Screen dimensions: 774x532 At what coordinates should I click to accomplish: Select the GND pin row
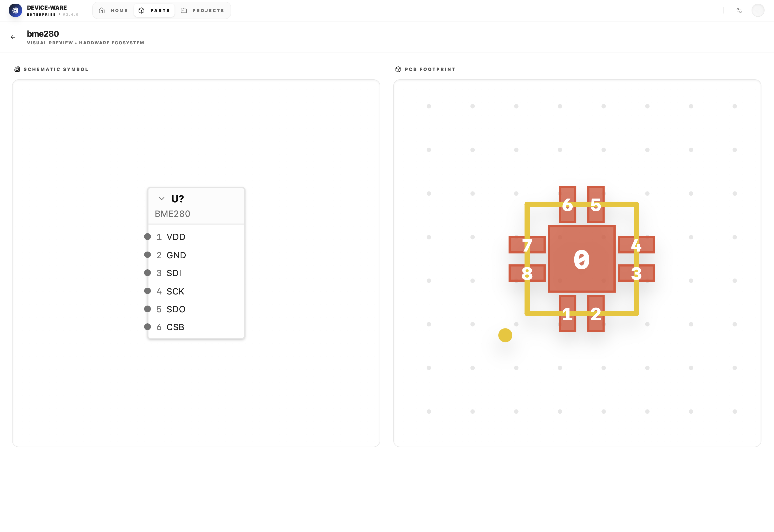[x=176, y=255]
